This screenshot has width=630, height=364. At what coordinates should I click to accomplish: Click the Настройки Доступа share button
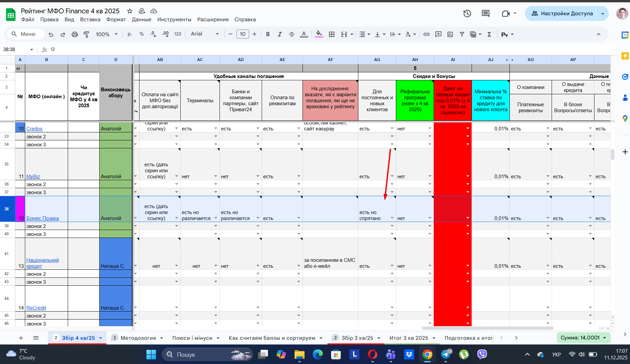tap(561, 14)
